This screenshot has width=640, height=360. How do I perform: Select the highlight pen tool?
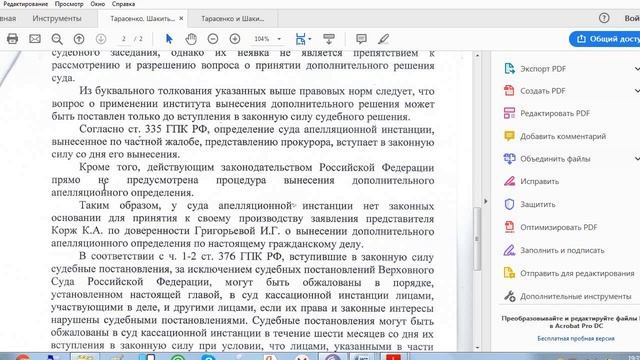point(383,39)
